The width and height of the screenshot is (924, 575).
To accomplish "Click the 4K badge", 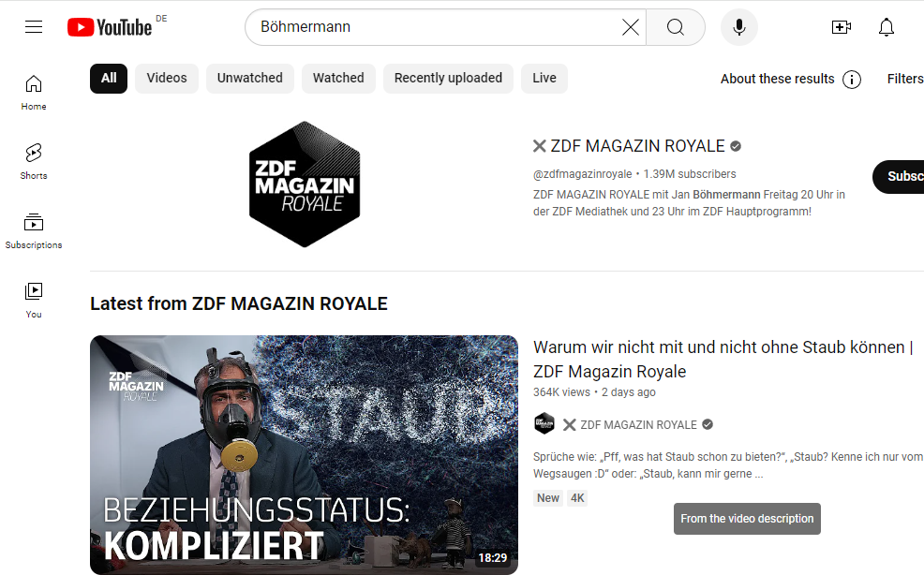I will [577, 498].
